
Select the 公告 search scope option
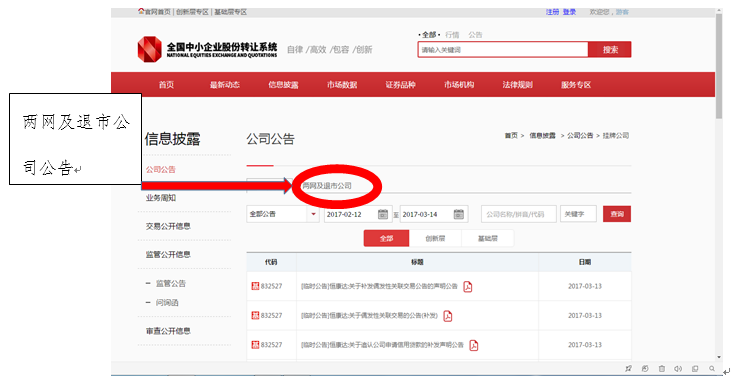(x=475, y=35)
